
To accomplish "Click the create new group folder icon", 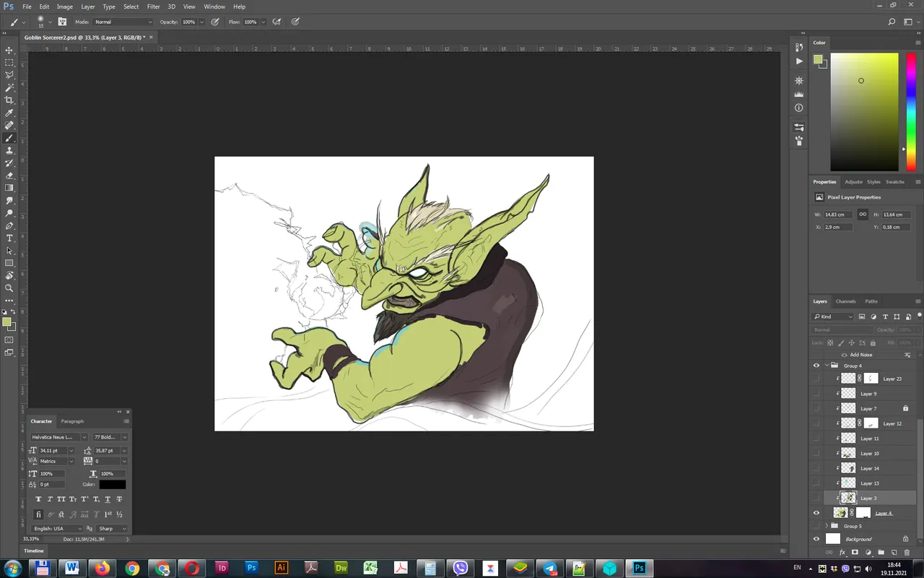I will (881, 553).
